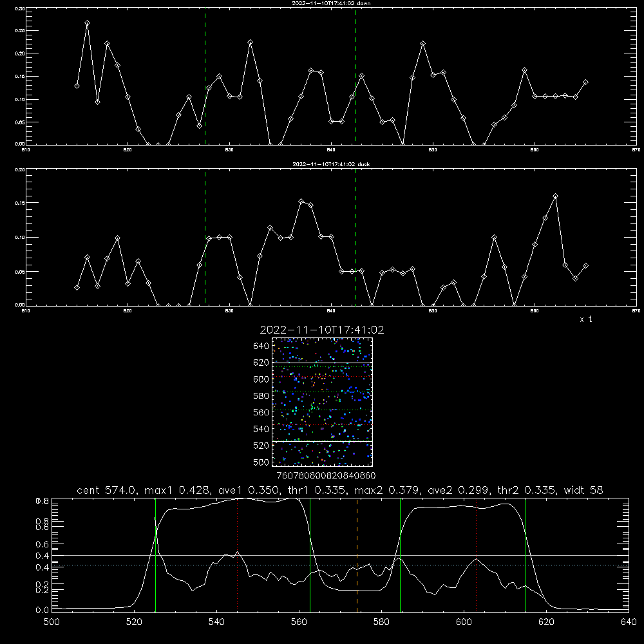Click the image x-axis label '760780800820840860'
Screen dimensions: 644x644
click(326, 476)
